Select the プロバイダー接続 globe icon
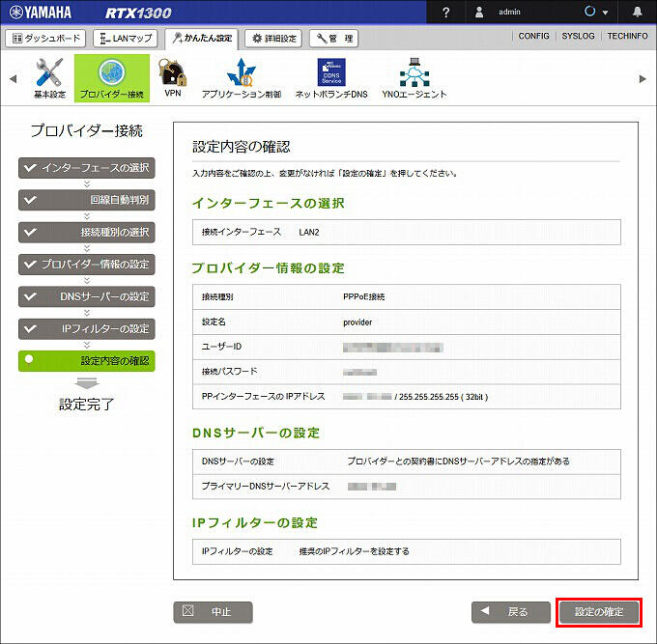Viewport: 657px width, 644px height. pos(112,78)
